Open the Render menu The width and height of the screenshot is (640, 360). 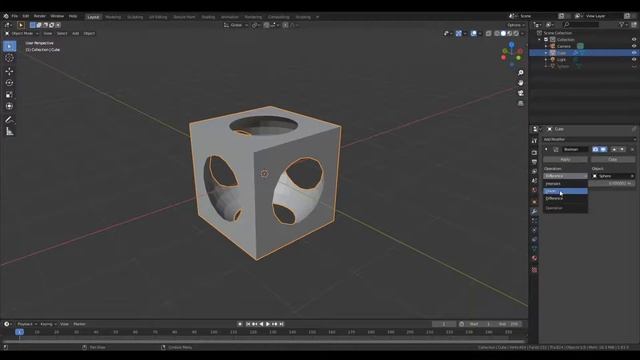coord(40,16)
